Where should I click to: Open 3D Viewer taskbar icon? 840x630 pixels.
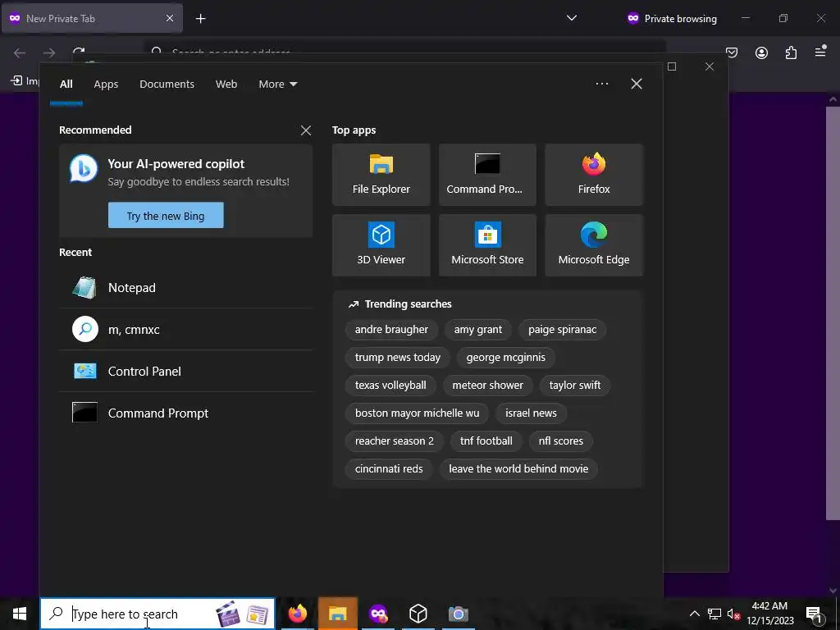(418, 614)
